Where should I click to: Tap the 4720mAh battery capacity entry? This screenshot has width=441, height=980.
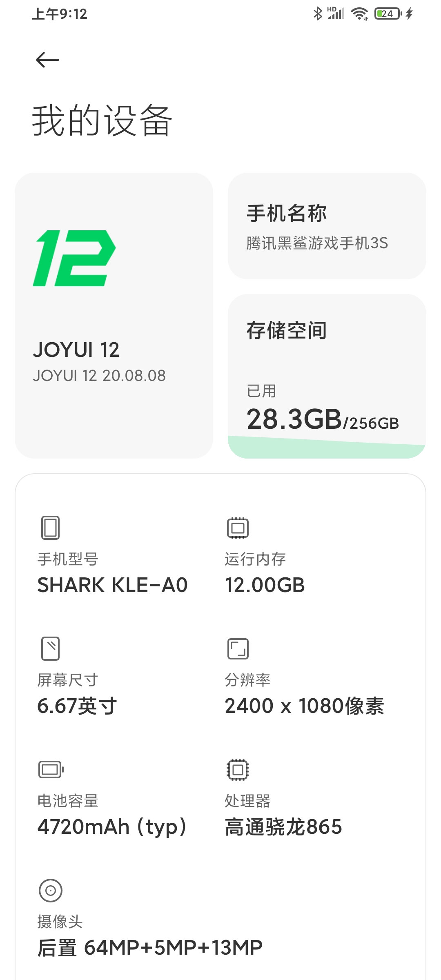(x=112, y=827)
